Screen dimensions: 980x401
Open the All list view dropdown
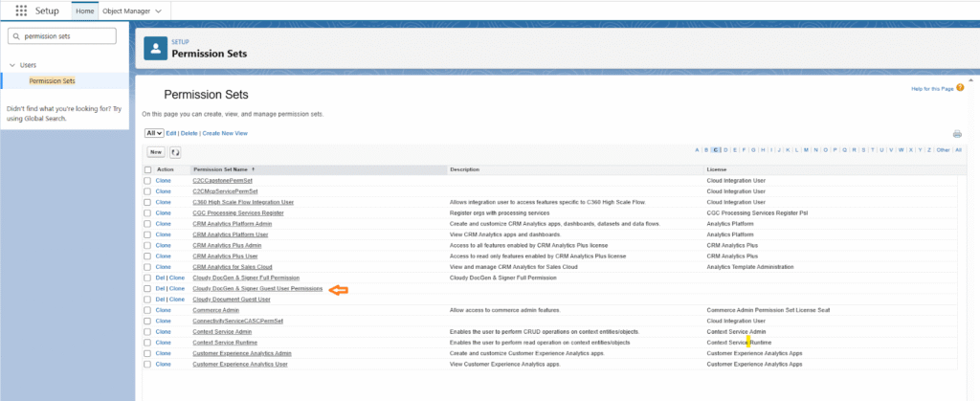pyautogui.click(x=154, y=133)
